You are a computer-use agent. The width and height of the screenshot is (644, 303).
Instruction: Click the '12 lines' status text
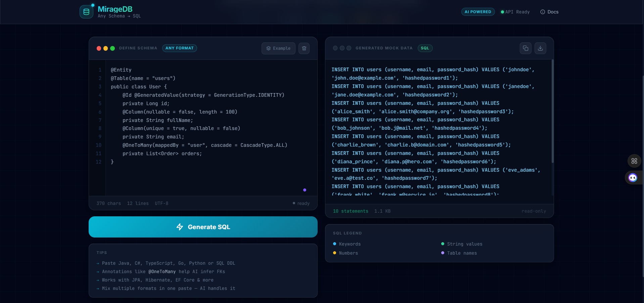[138, 203]
